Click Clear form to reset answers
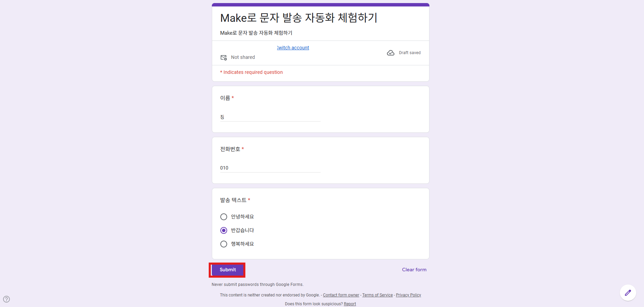Screen dimensions: 644x307 [414, 270]
